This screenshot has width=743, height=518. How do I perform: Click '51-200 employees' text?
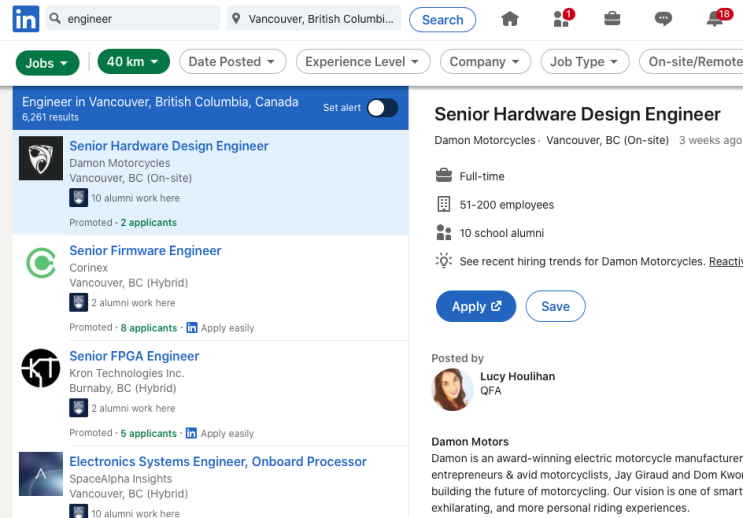(x=507, y=205)
